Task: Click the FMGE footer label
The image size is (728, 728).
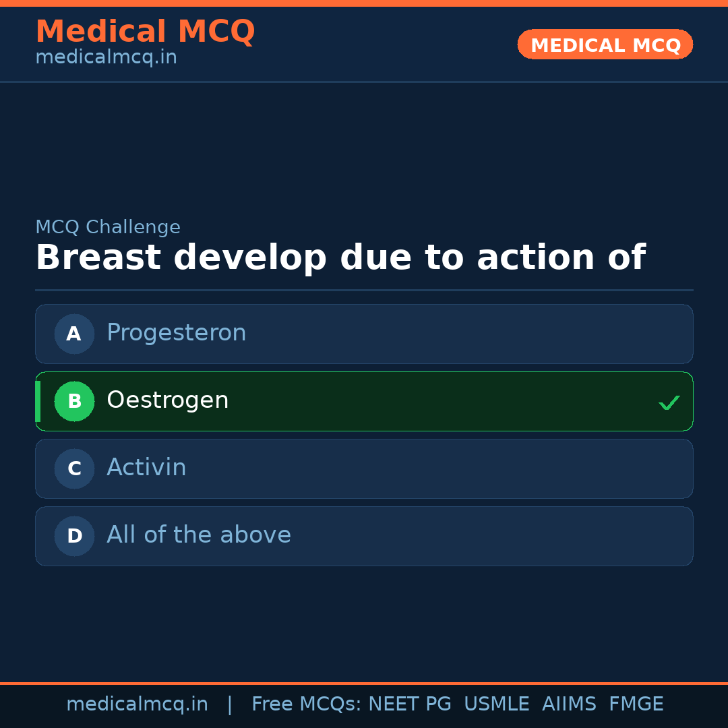Action: coord(636,704)
